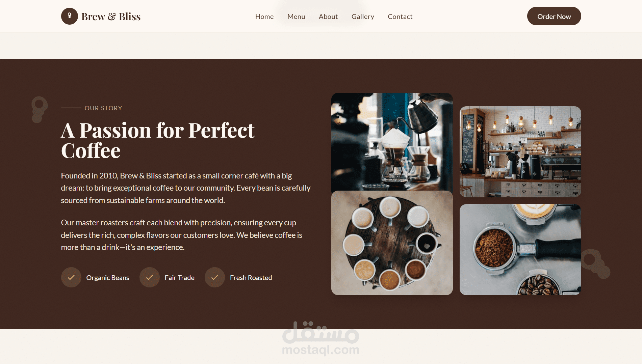Click the Organic Beans checkmark icon

[71, 277]
